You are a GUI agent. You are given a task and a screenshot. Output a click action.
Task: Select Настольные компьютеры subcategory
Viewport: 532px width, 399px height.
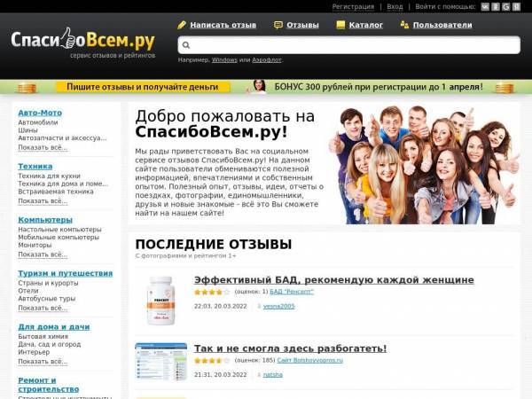pos(59,230)
